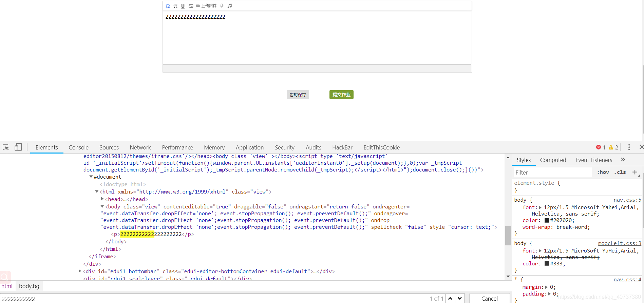Click the #333 color swatch
644x303 pixels.
click(547, 264)
